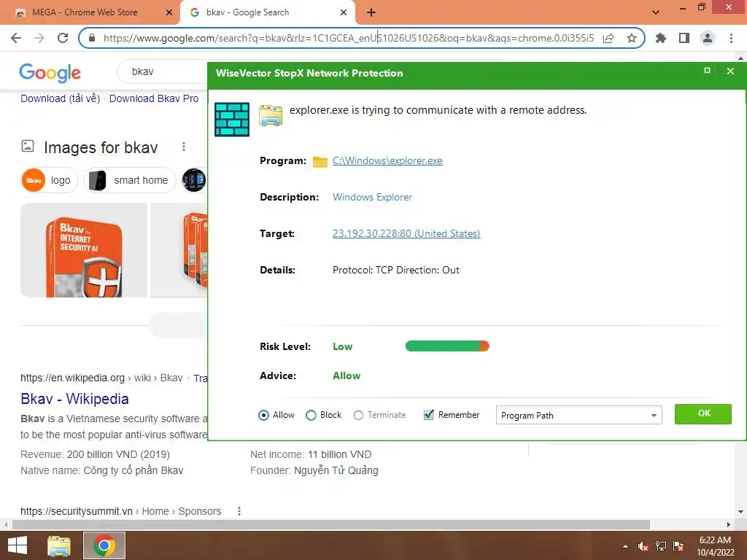Click vertical scrollbar down arrow
The height and width of the screenshot is (560, 747).
click(741, 512)
